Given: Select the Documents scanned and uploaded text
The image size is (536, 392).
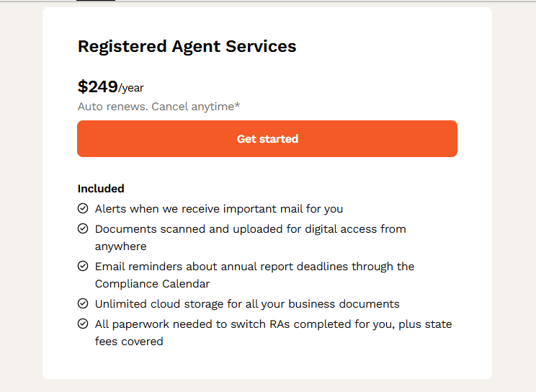Looking at the screenshot, I should (250, 237).
